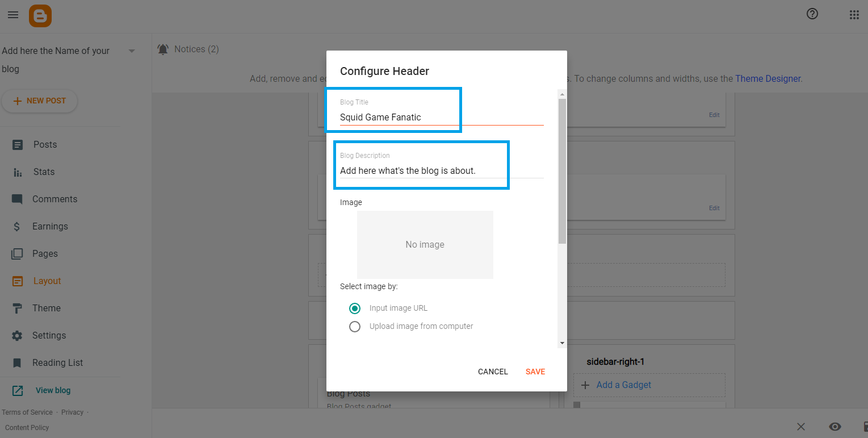Click the blog name text in sidebar
The image size is (868, 438).
click(56, 60)
